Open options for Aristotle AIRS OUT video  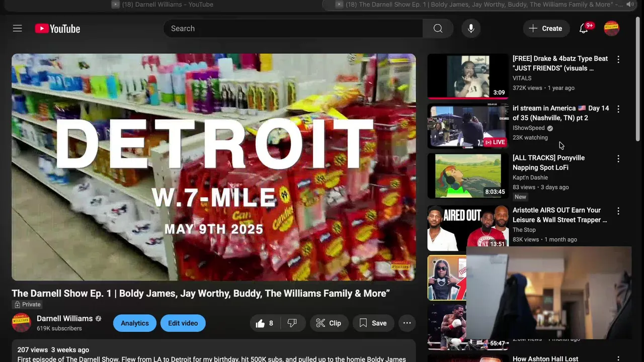618,211
